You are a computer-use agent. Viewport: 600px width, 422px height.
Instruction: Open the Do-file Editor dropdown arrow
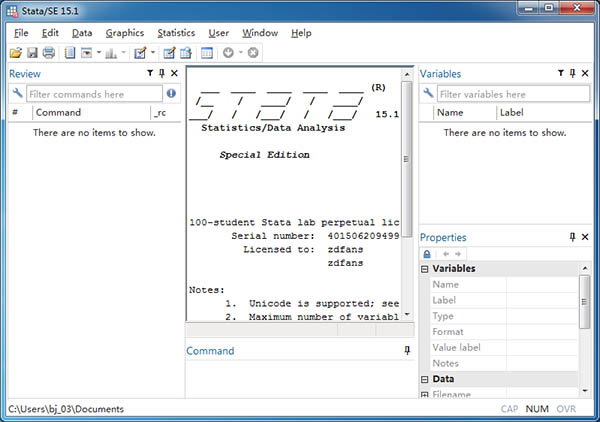click(x=154, y=52)
